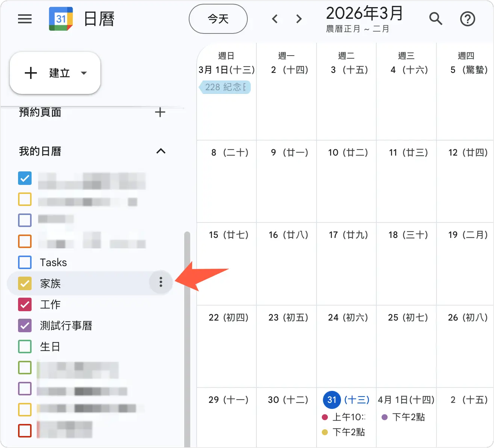
Task: Click the 週日 column header
Action: click(x=226, y=56)
